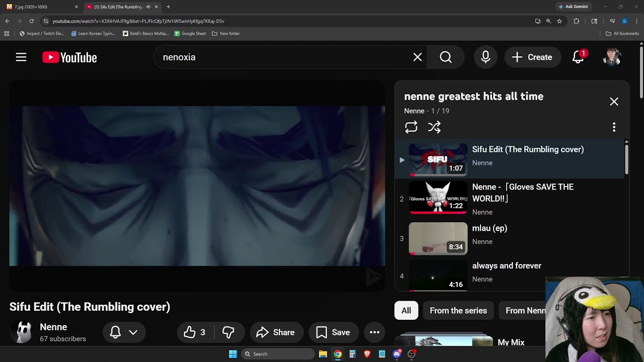Open the account avatar menu

(612, 57)
